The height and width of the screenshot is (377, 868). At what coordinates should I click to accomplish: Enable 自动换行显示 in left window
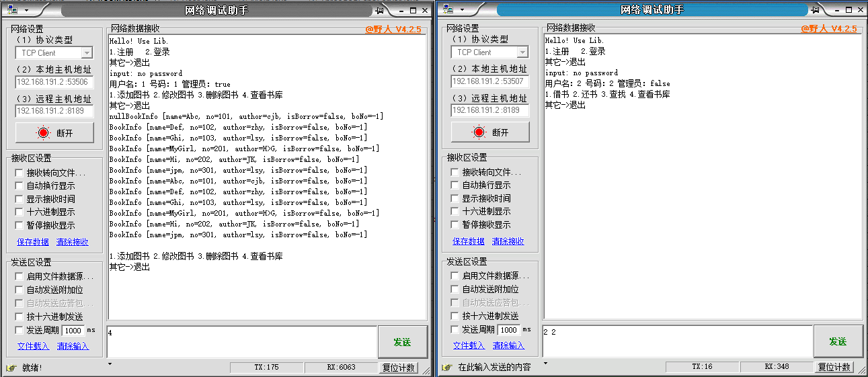pos(19,186)
